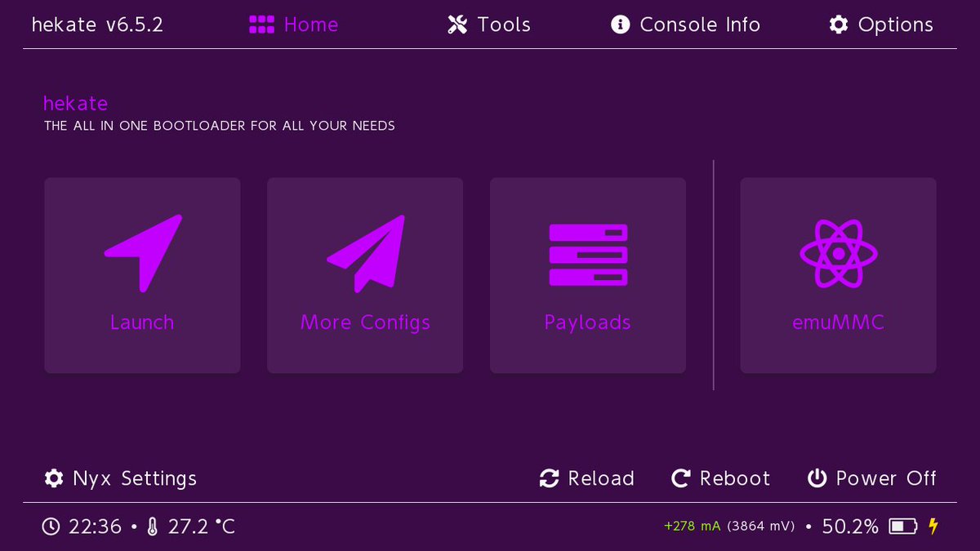Choose the Power Off label

point(886,478)
